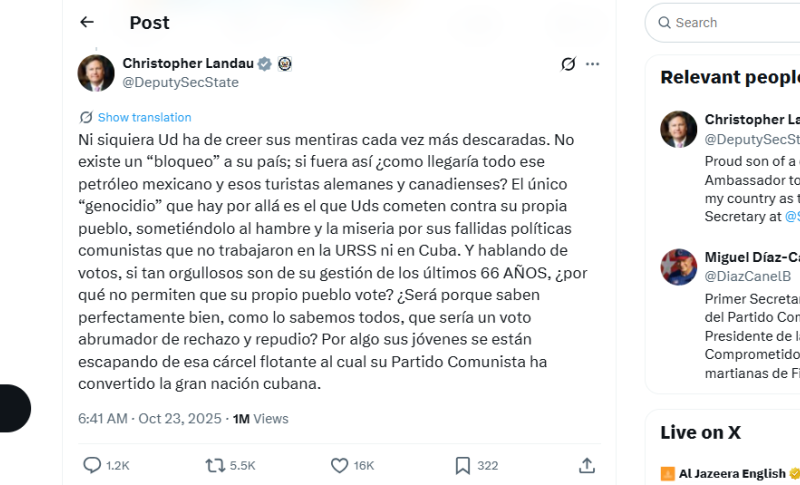Click the share post icon

587,465
